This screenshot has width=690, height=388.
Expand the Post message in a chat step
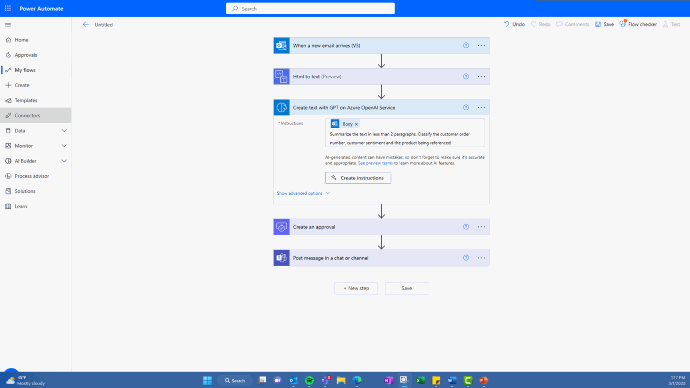[x=382, y=258]
